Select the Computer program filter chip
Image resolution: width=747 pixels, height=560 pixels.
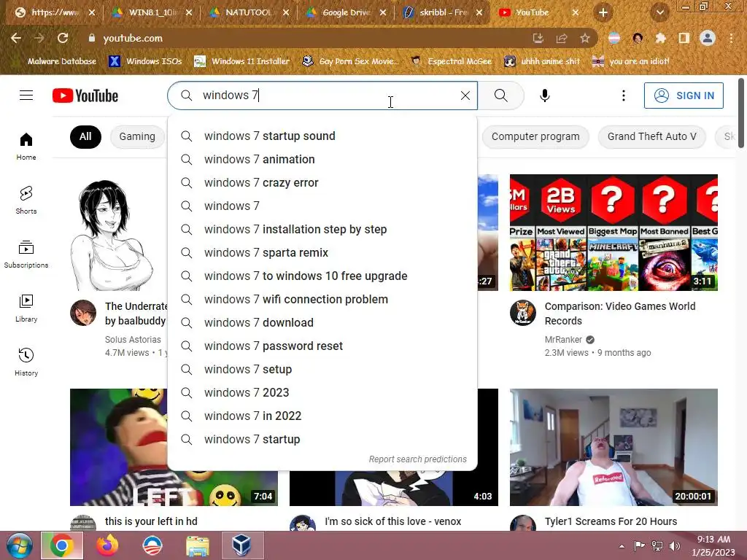point(535,136)
